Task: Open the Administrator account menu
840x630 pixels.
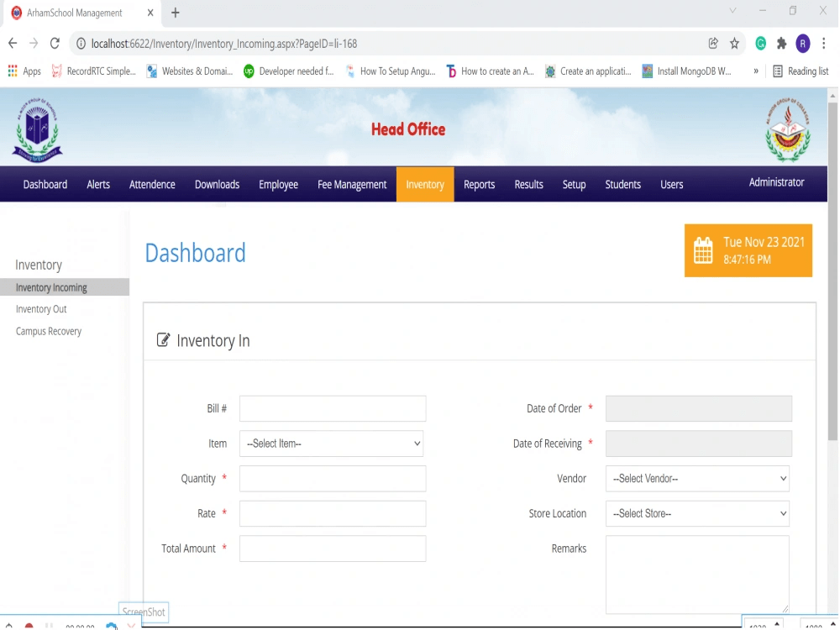Action: click(x=776, y=182)
